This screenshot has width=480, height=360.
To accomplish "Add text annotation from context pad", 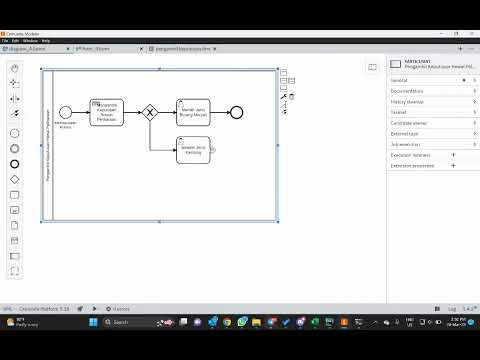I will pyautogui.click(x=283, y=105).
